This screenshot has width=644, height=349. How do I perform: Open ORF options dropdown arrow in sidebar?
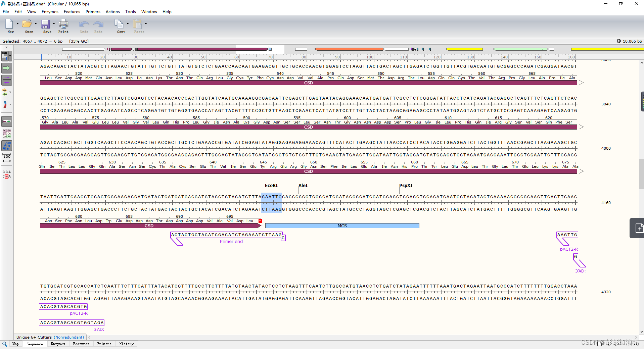click(x=10, y=92)
